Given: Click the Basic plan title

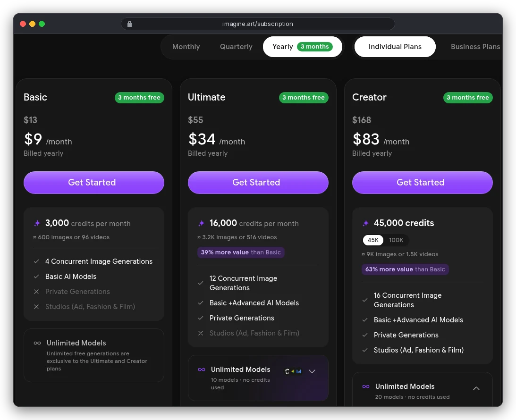Looking at the screenshot, I should (35, 97).
